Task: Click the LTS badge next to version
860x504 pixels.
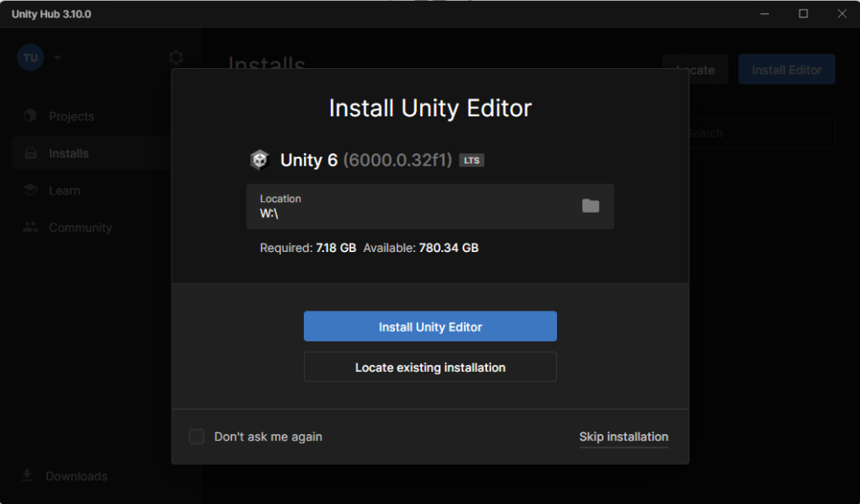Action: click(472, 161)
